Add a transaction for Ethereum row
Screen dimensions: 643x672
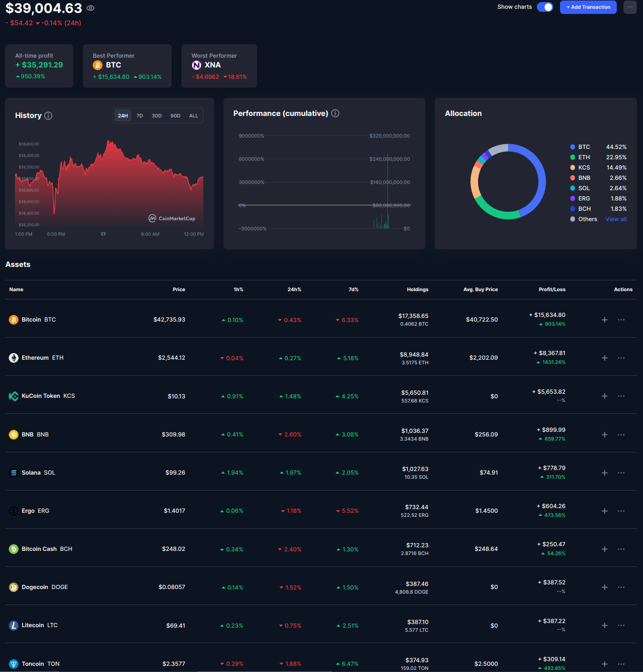(605, 358)
